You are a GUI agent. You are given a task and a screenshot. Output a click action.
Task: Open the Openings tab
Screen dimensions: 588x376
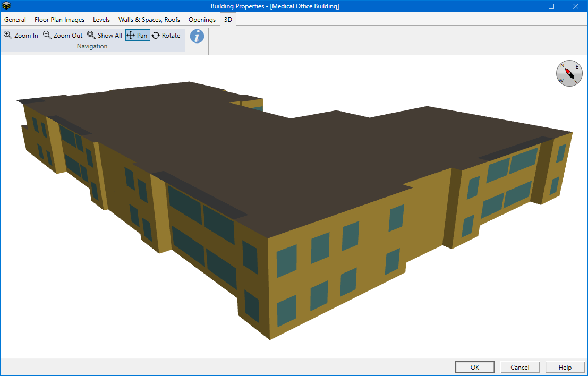point(202,20)
